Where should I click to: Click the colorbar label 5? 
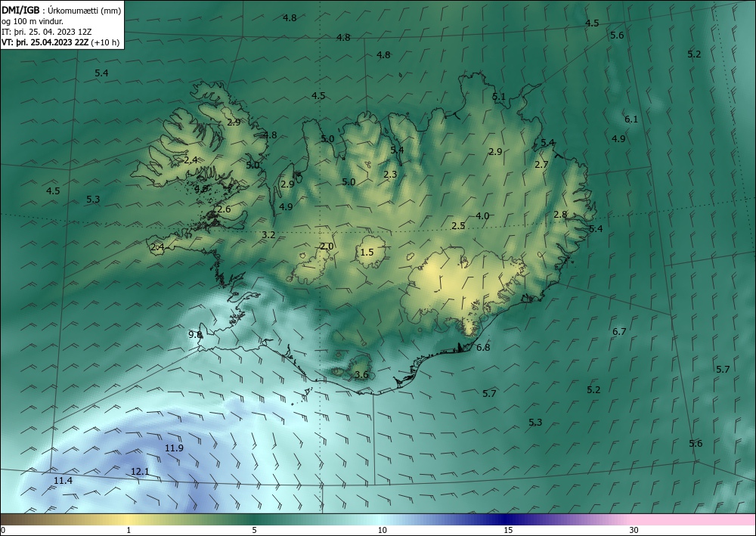[x=254, y=531]
